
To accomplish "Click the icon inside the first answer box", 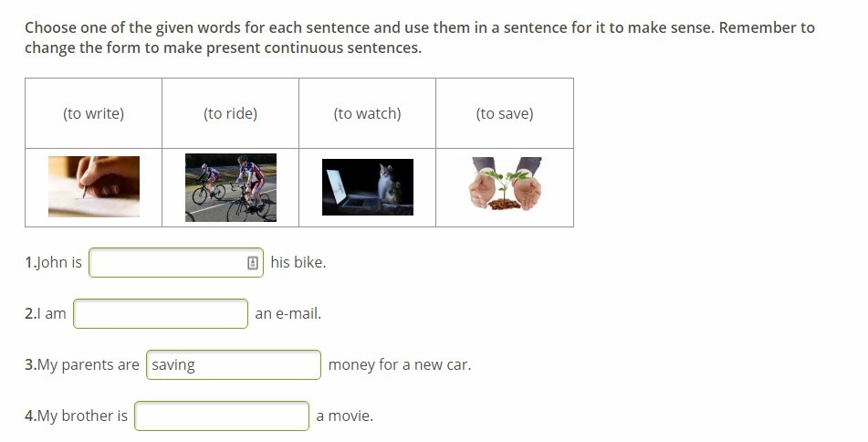I will pos(253,263).
